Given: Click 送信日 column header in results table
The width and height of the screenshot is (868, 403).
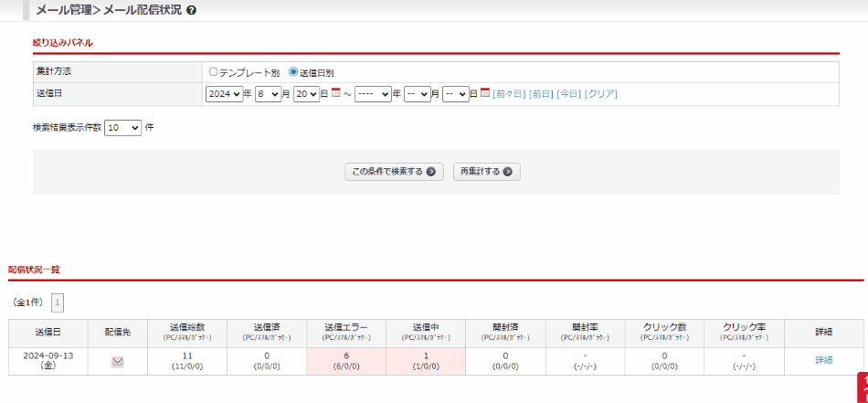Looking at the screenshot, I should click(x=48, y=332).
